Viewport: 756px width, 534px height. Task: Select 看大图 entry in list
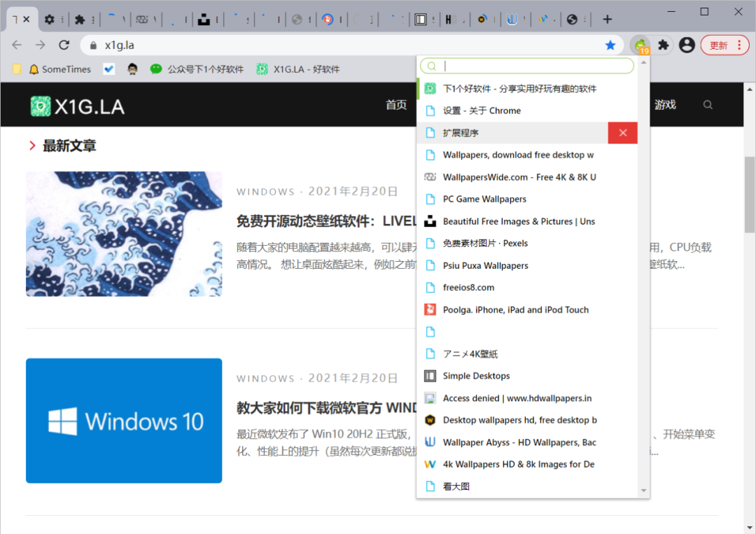(527, 487)
